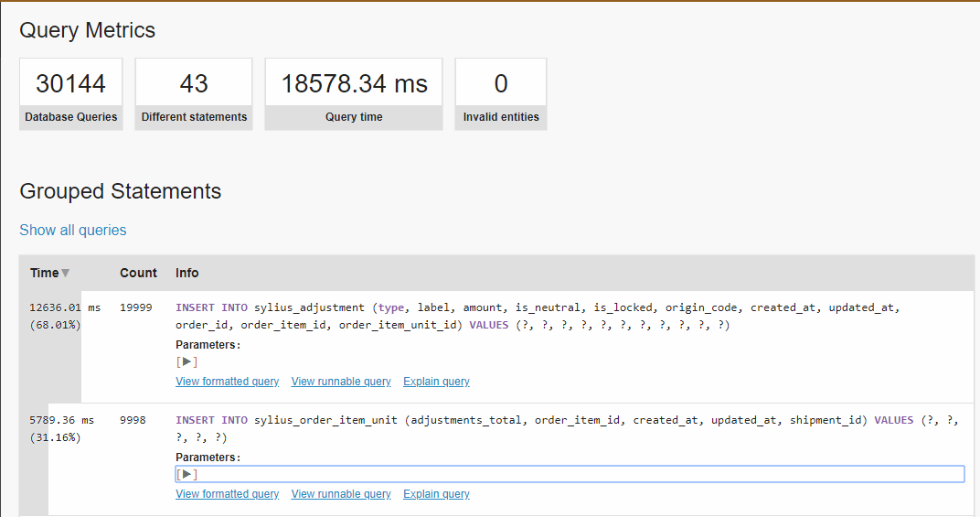Click the Show all queries link

pos(72,231)
